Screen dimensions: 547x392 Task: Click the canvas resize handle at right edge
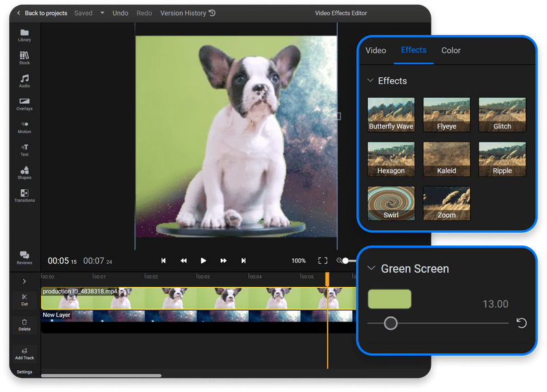click(x=338, y=116)
